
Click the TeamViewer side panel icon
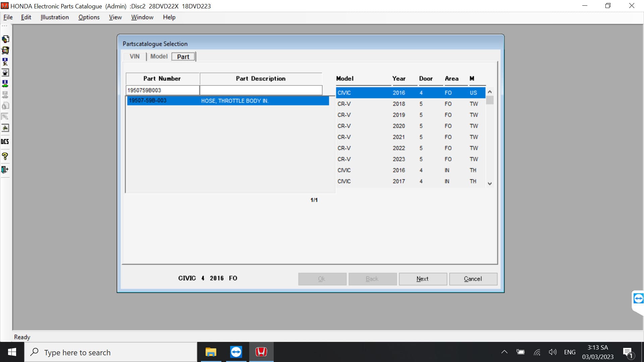point(638,298)
